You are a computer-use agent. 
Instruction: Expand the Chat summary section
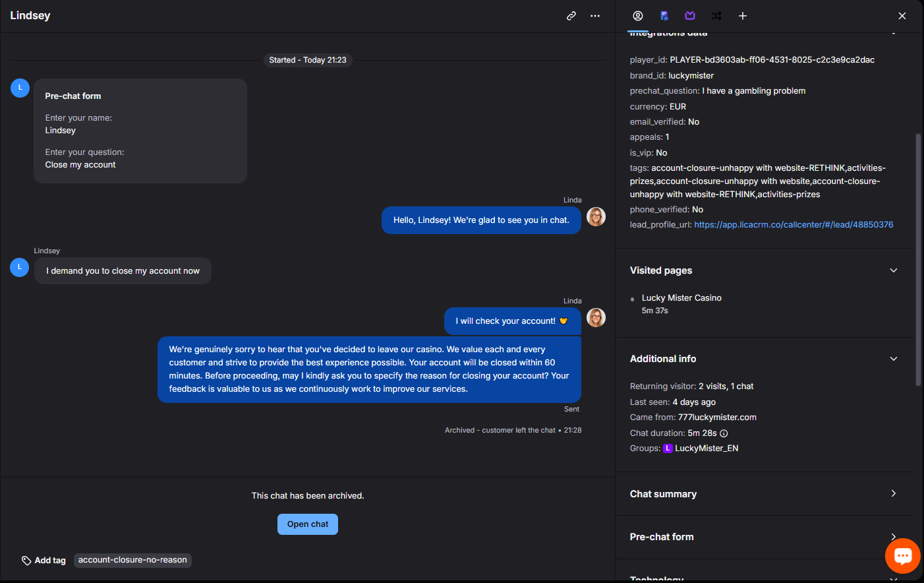coord(894,493)
